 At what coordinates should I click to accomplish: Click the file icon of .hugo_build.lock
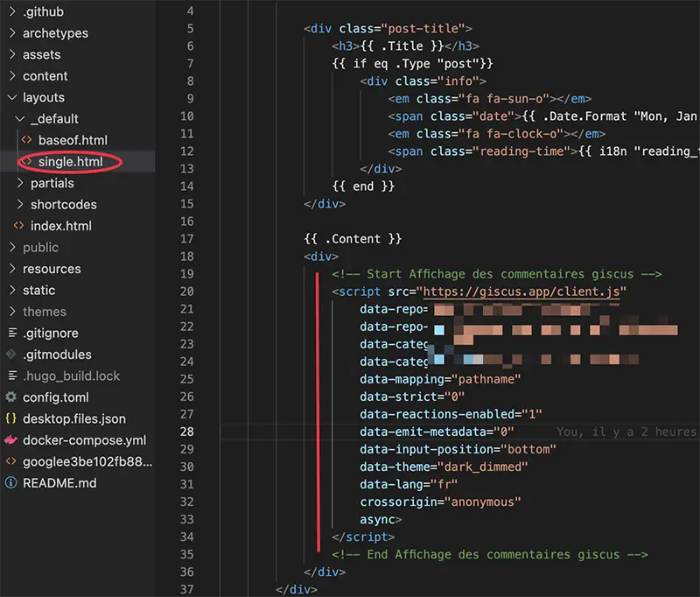point(12,376)
